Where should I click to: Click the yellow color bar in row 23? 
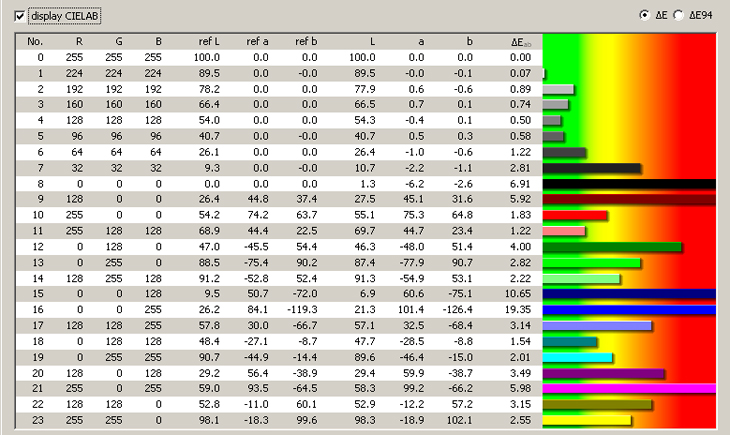[x=586, y=421]
